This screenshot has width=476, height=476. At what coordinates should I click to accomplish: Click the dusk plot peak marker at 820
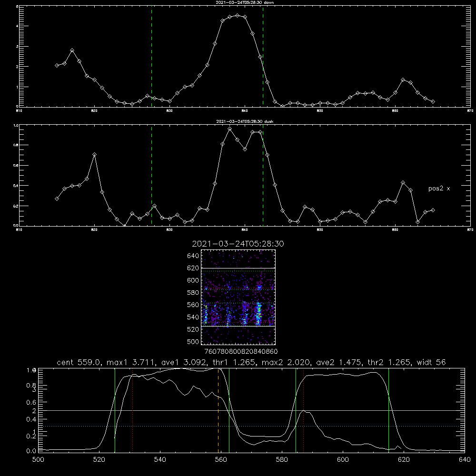tap(94, 155)
